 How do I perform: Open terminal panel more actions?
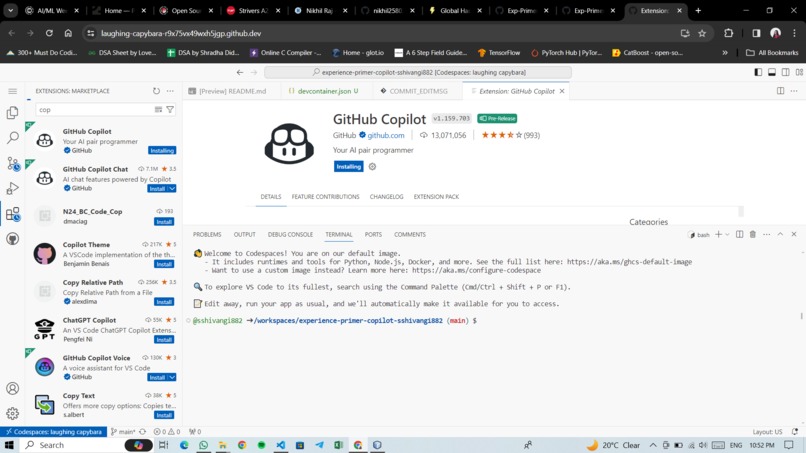coord(766,234)
